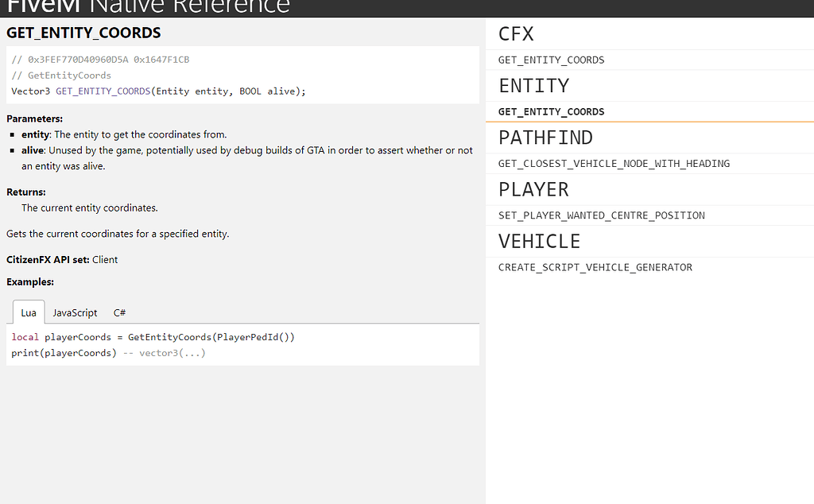Open CREATE_SCRIPT_VEHICLE_GENERATOR native
This screenshot has height=504, width=814.
[594, 267]
